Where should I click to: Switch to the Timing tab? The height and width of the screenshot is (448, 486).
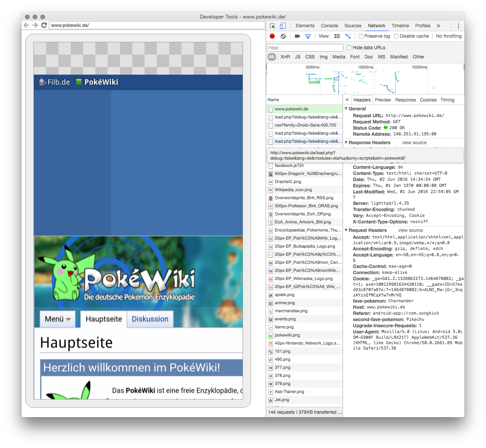tap(448, 100)
